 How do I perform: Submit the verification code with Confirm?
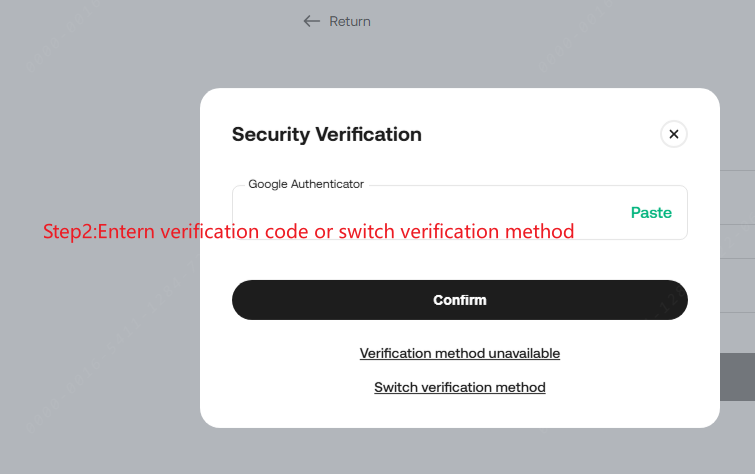pyautogui.click(x=459, y=300)
